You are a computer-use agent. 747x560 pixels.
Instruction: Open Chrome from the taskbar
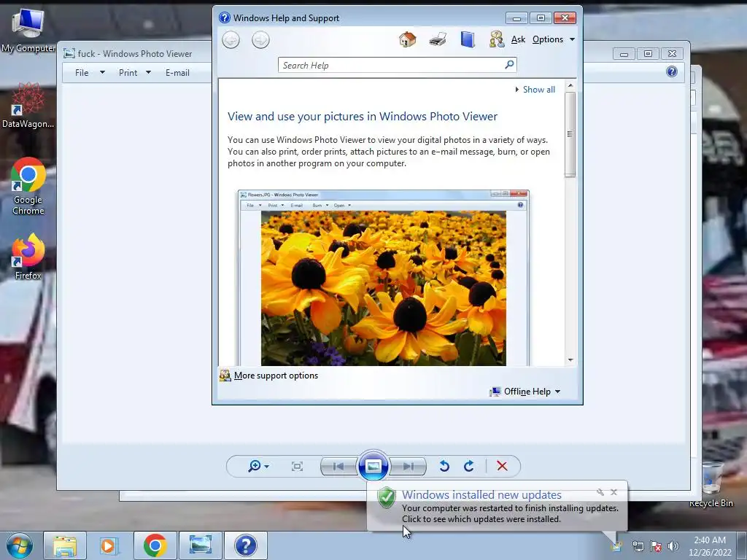pos(155,545)
